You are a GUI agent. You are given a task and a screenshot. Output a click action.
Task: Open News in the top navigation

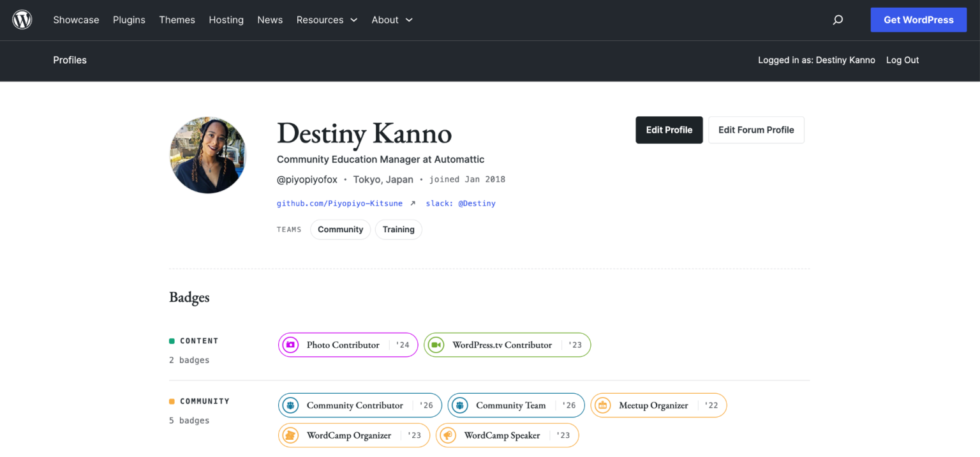pyautogui.click(x=270, y=20)
